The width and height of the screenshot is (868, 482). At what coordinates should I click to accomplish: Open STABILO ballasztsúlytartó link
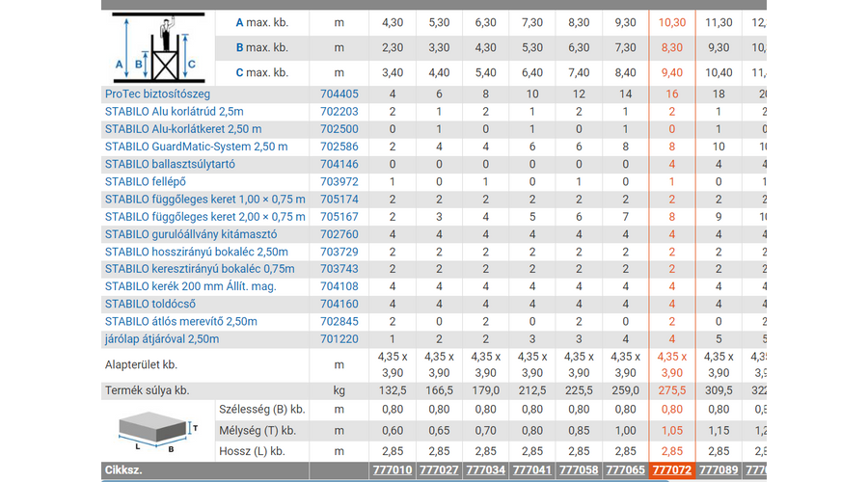[170, 164]
